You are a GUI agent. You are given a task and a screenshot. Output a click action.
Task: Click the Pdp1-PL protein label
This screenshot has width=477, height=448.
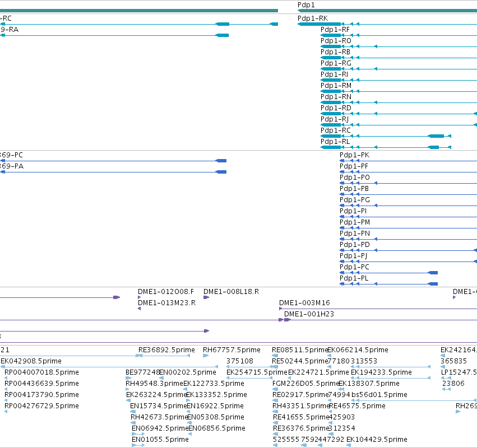354,278
